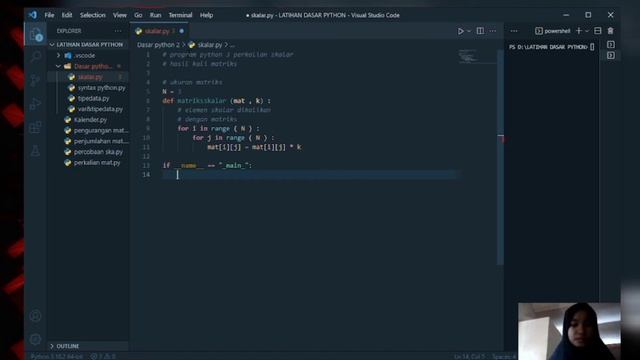This screenshot has width=640, height=360.
Task: Open the Explorer view in activity bar
Action: click(36, 34)
